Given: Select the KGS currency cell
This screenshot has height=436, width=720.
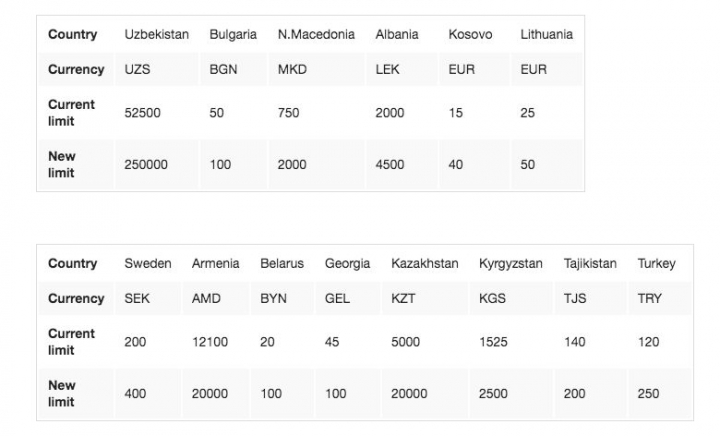Looking at the screenshot, I should point(493,299).
